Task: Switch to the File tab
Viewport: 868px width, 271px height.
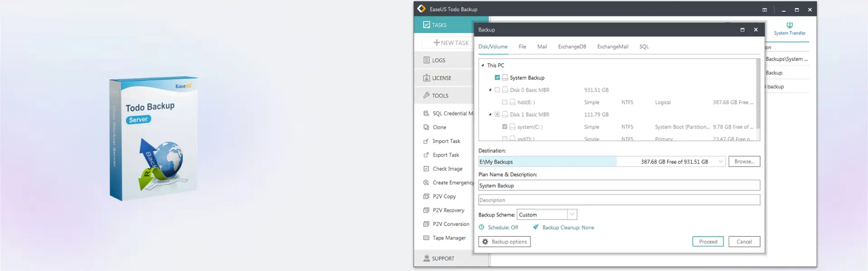Action: tap(522, 47)
